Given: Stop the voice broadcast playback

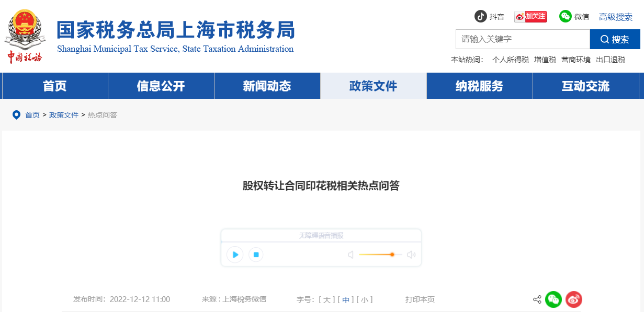Looking at the screenshot, I should 256,255.
